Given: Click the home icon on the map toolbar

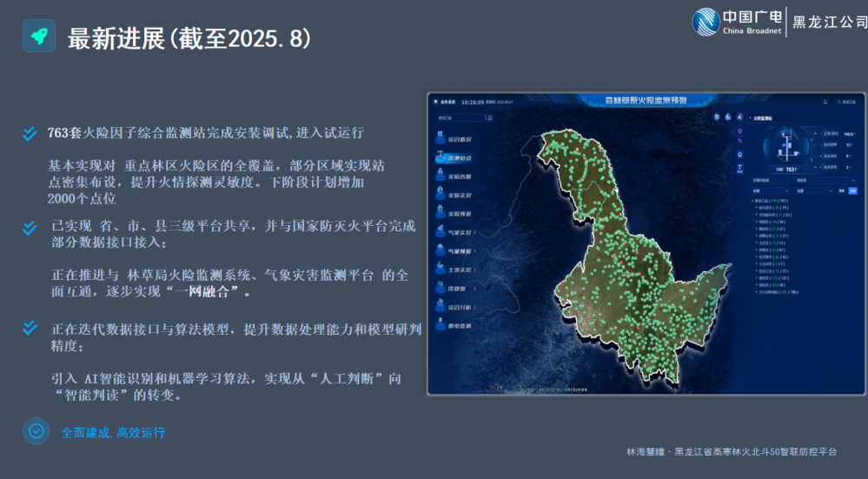Looking at the screenshot, I should (739, 154).
